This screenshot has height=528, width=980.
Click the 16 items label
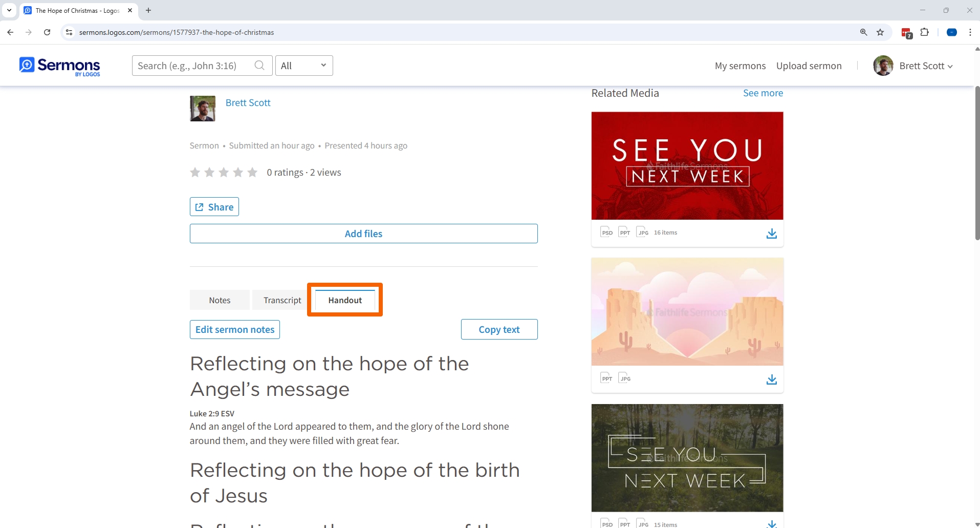pos(665,233)
